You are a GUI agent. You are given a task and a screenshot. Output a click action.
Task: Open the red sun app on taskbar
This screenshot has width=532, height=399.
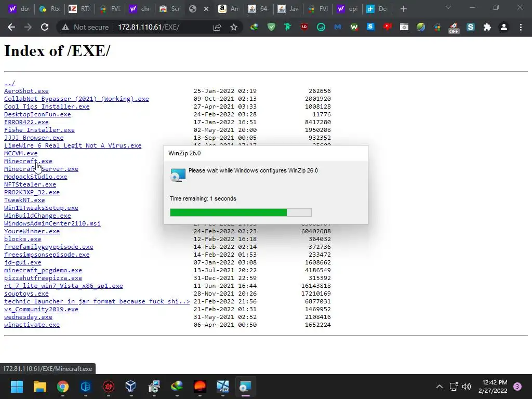[x=200, y=386]
